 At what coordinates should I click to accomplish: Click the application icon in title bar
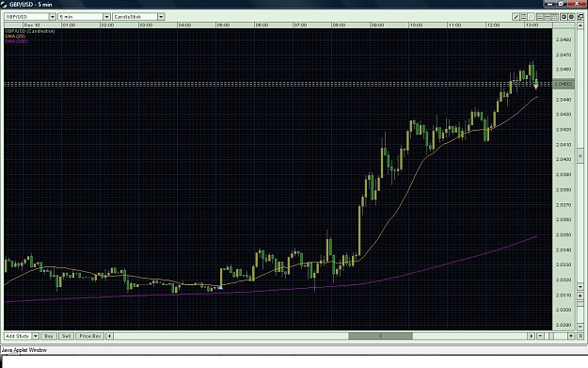4,4
